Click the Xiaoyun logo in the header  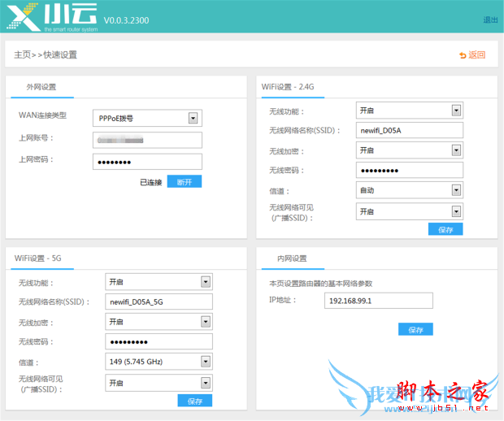pyautogui.click(x=52, y=17)
